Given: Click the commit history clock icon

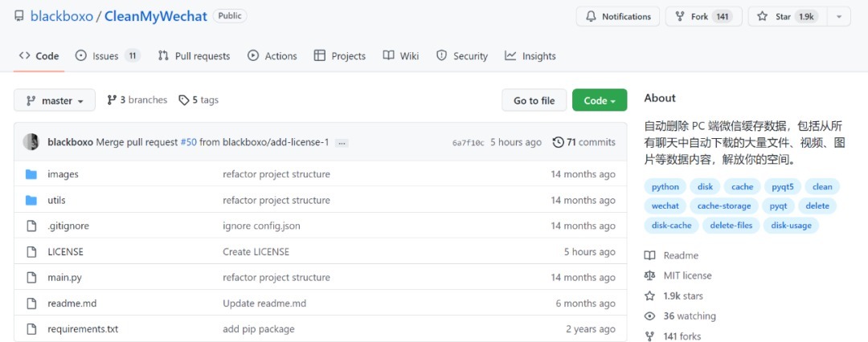Looking at the screenshot, I should coord(559,142).
